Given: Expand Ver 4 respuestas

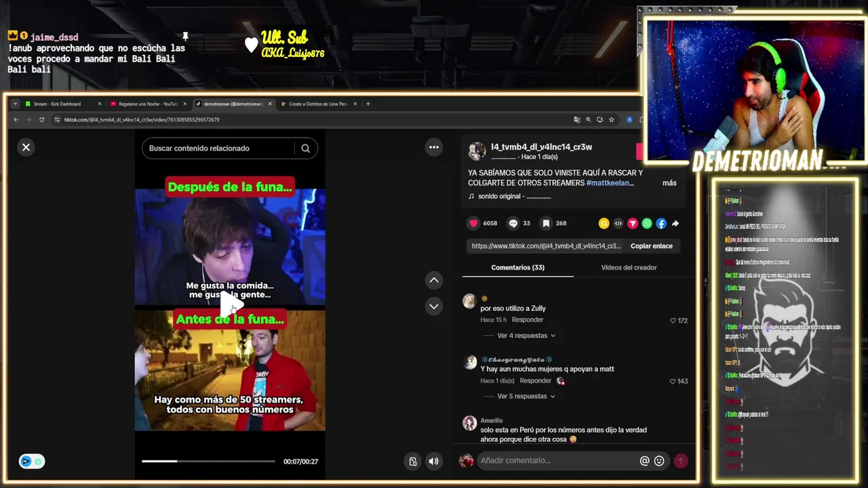Looking at the screenshot, I should (x=526, y=335).
